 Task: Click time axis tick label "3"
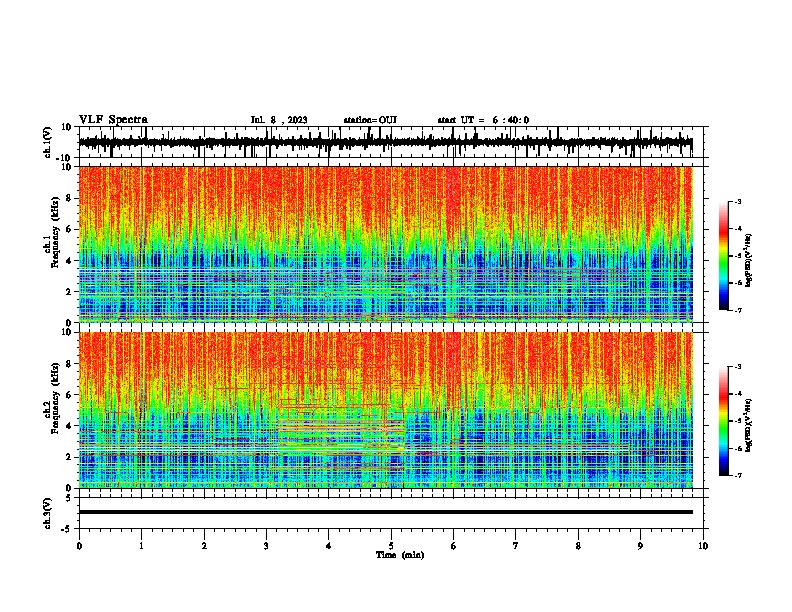pos(266,545)
